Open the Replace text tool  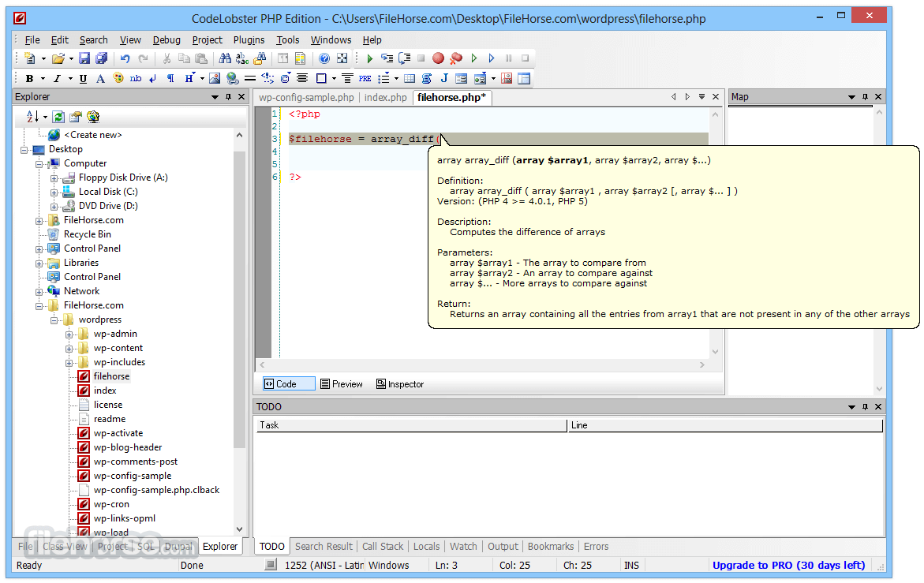[x=242, y=58]
